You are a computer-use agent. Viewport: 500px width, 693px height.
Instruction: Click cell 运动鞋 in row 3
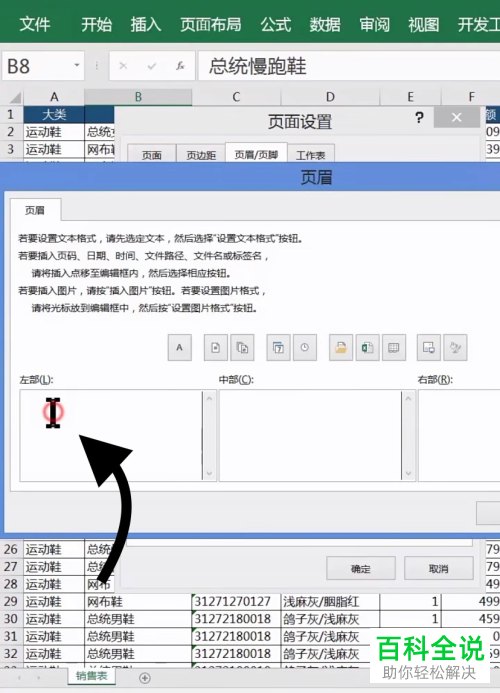point(54,149)
